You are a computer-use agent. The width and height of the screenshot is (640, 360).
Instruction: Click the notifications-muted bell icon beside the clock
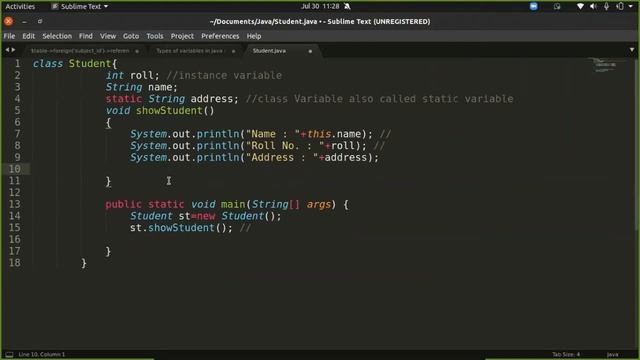(347, 7)
